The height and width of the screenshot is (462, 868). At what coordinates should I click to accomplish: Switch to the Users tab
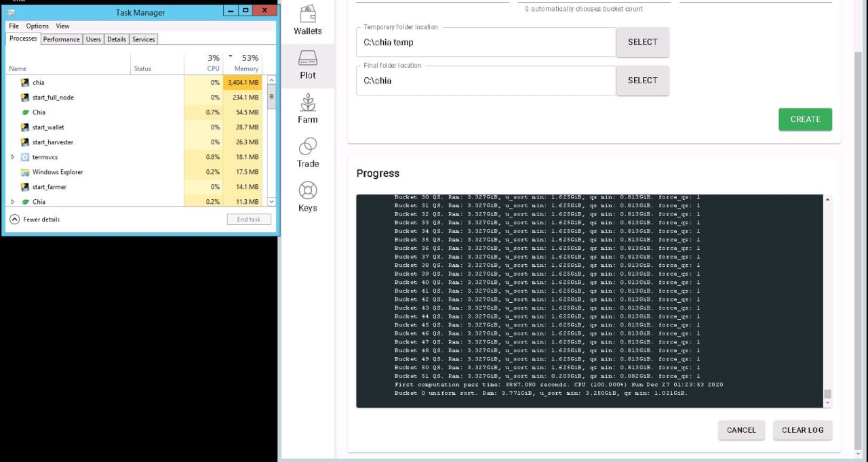coord(94,39)
